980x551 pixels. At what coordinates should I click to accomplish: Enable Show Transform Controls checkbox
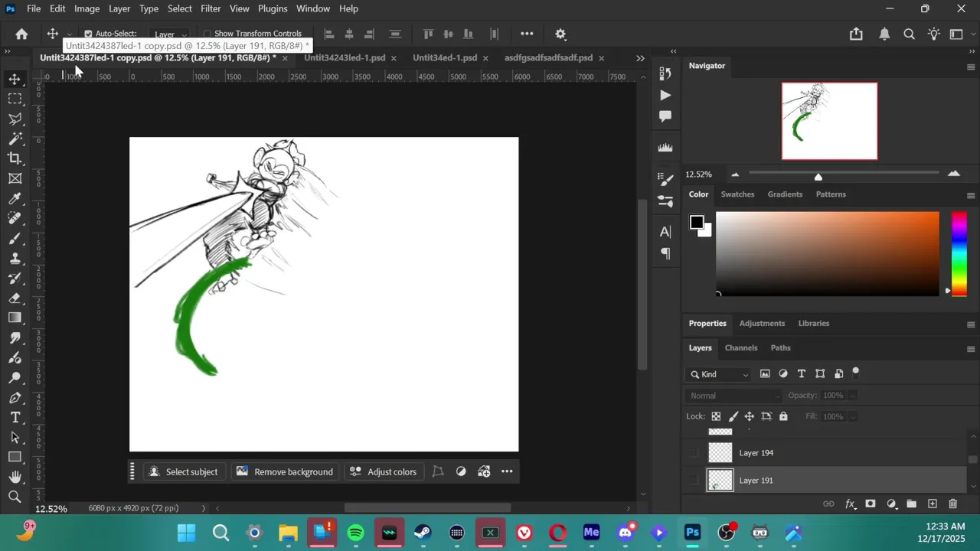[207, 34]
